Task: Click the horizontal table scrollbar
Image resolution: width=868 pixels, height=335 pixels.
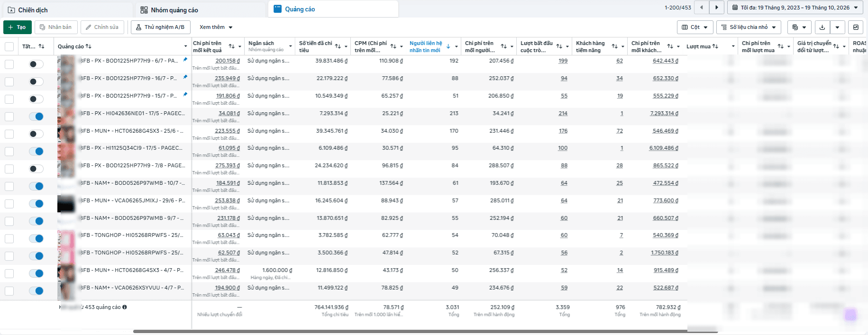Action: coord(425,331)
